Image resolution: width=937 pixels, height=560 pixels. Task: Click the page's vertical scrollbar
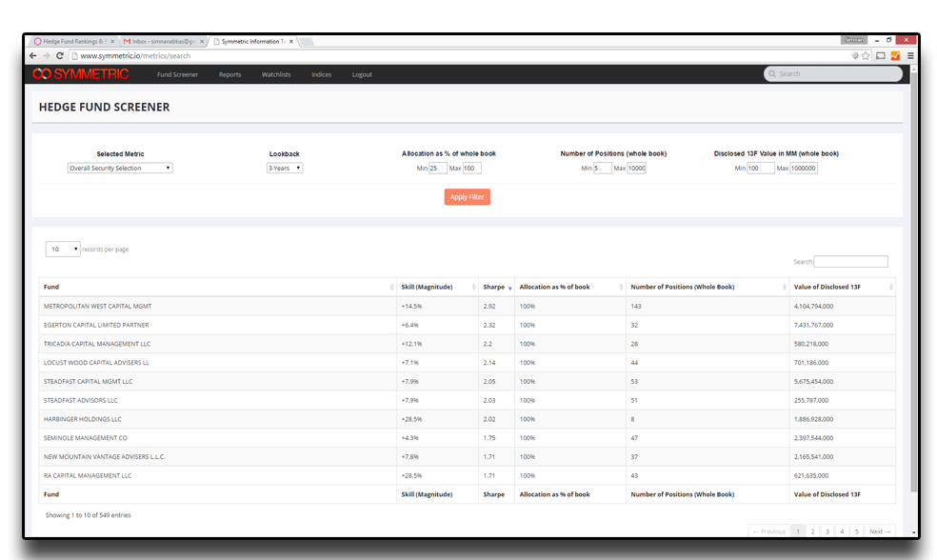click(914, 281)
